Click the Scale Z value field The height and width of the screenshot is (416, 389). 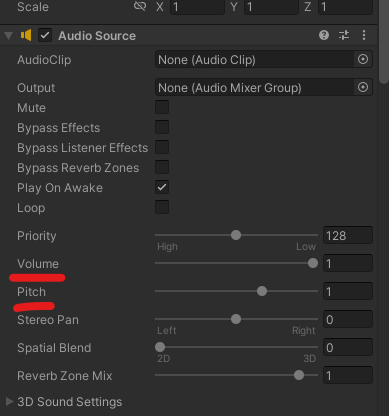pyautogui.click(x=345, y=7)
